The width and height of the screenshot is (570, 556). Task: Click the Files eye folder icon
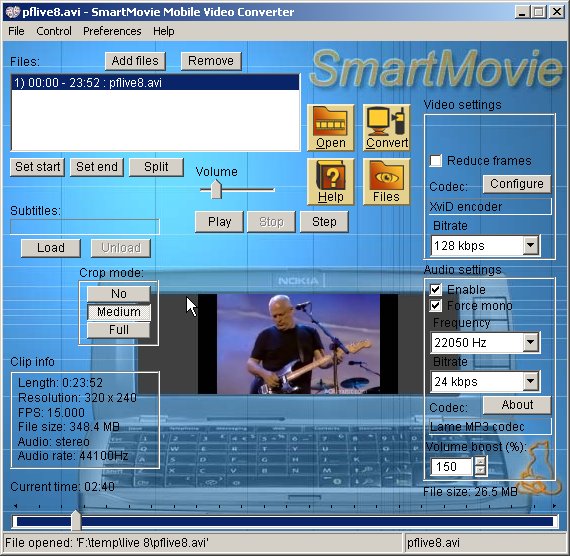[x=386, y=182]
